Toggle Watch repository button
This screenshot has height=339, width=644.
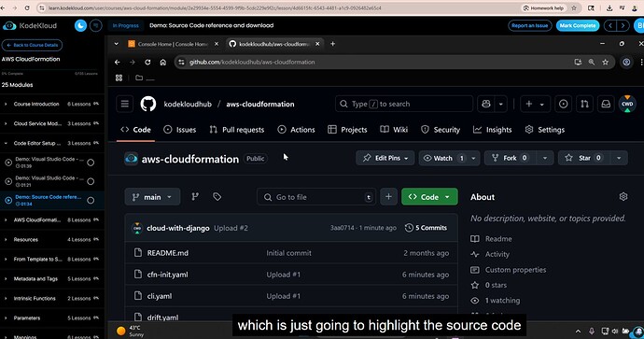tap(444, 158)
